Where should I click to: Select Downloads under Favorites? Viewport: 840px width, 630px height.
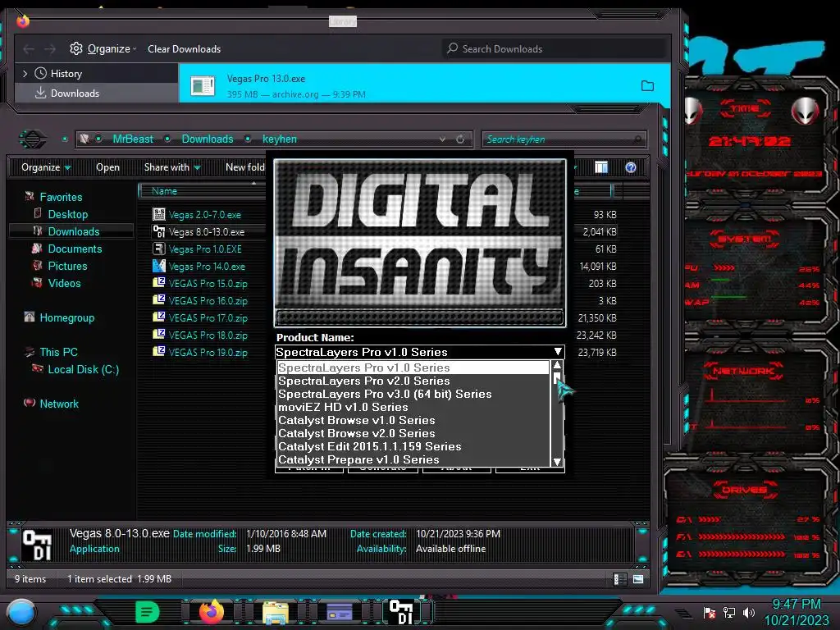pos(73,231)
